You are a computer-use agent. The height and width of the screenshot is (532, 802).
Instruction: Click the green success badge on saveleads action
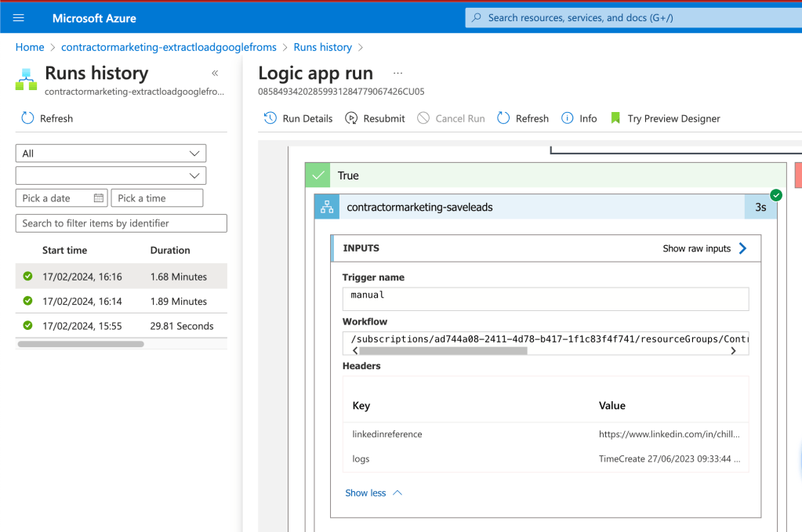[776, 195]
